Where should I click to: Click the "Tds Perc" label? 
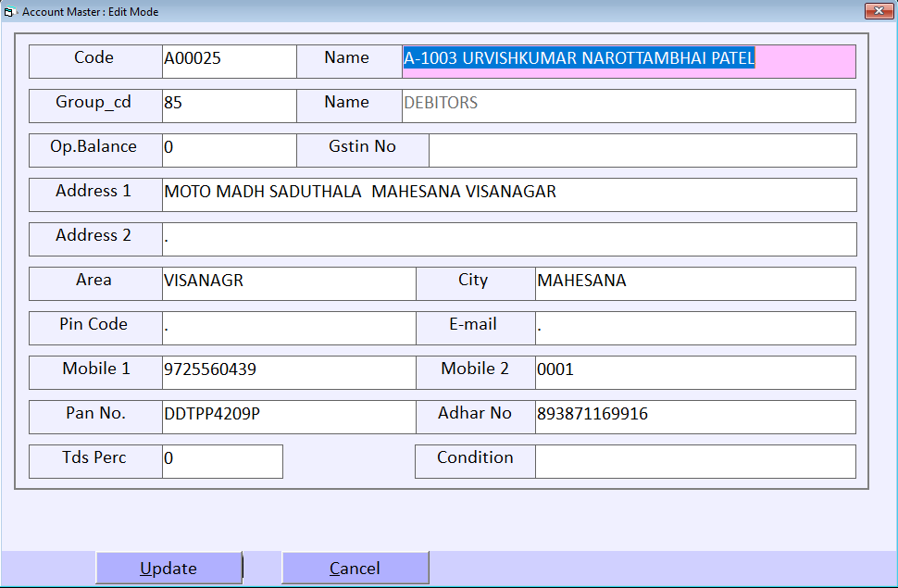pyautogui.click(x=94, y=457)
